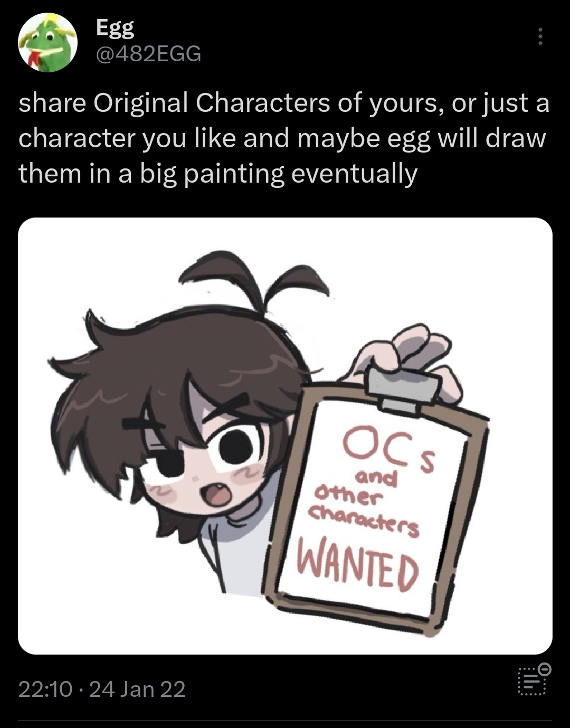Screen dimensions: 570x728
Task: Tap the 22:10 timestamp
Action: (45, 689)
